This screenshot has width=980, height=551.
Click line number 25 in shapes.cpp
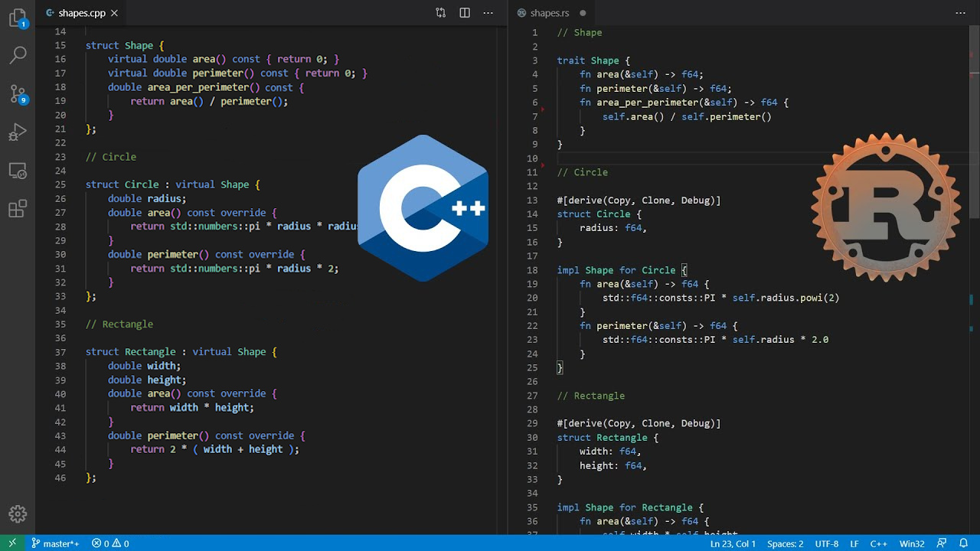click(60, 184)
